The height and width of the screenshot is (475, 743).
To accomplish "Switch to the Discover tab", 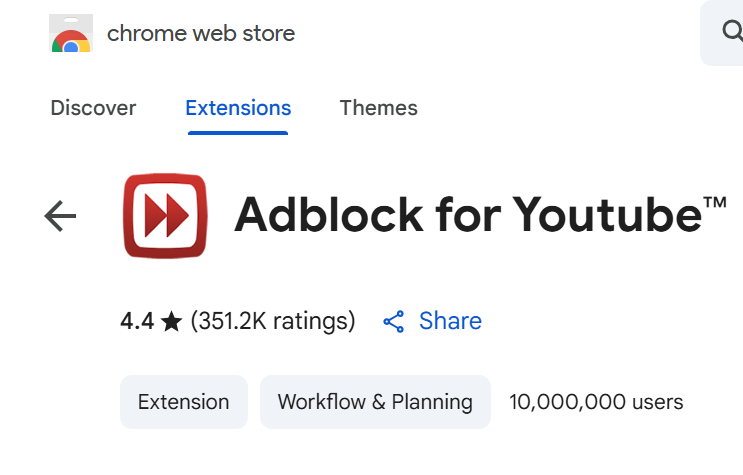I will (93, 108).
